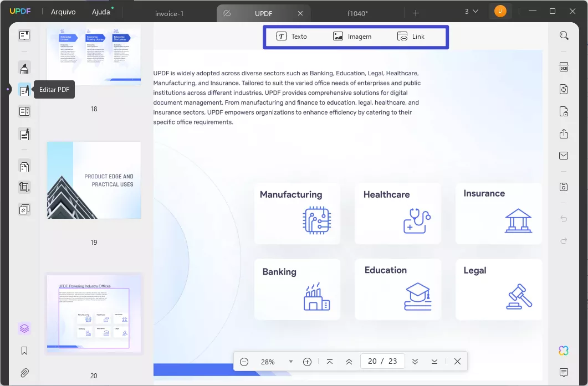Click the stethoscope icon in Healthcare card
The width and height of the screenshot is (588, 386).
417,221
